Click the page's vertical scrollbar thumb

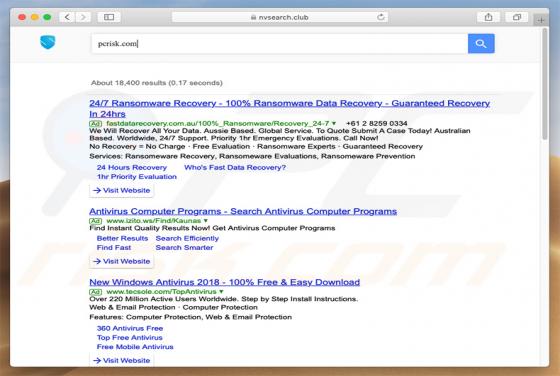point(544,84)
